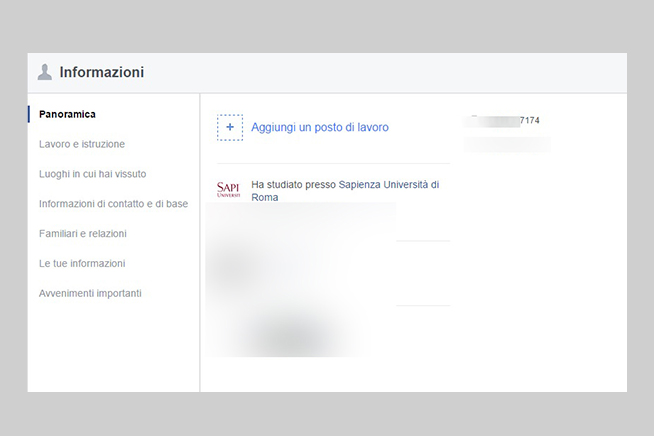Open the Panoramica section
This screenshot has height=436, width=654.
67,114
